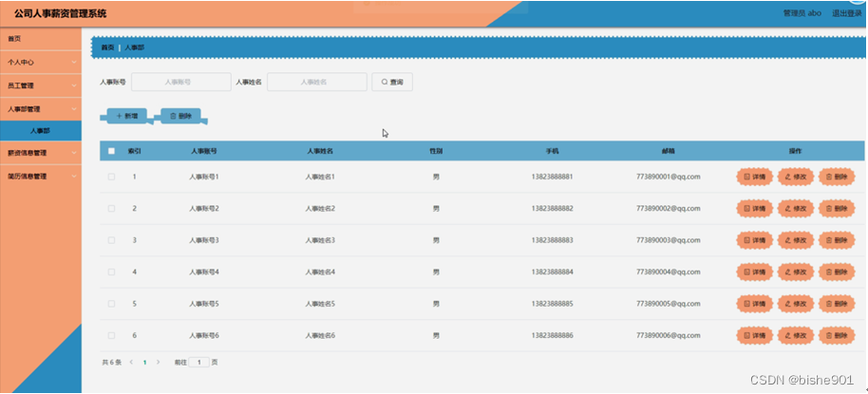Click the 管理员 abo account label
The image size is (868, 394).
(802, 13)
